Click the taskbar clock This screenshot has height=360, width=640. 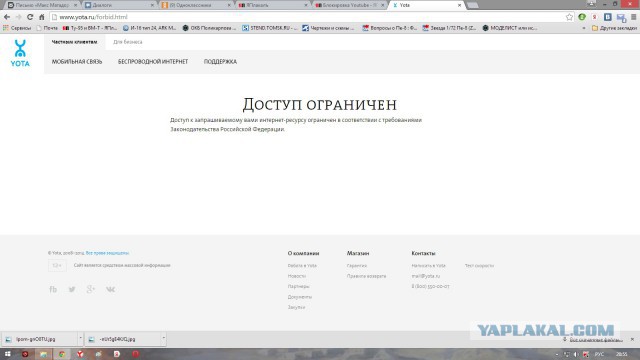[x=622, y=354]
